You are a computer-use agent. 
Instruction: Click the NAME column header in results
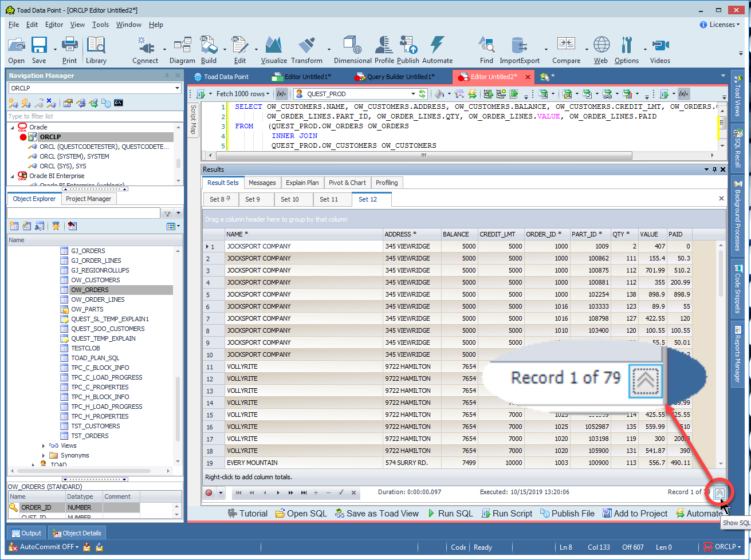304,234
